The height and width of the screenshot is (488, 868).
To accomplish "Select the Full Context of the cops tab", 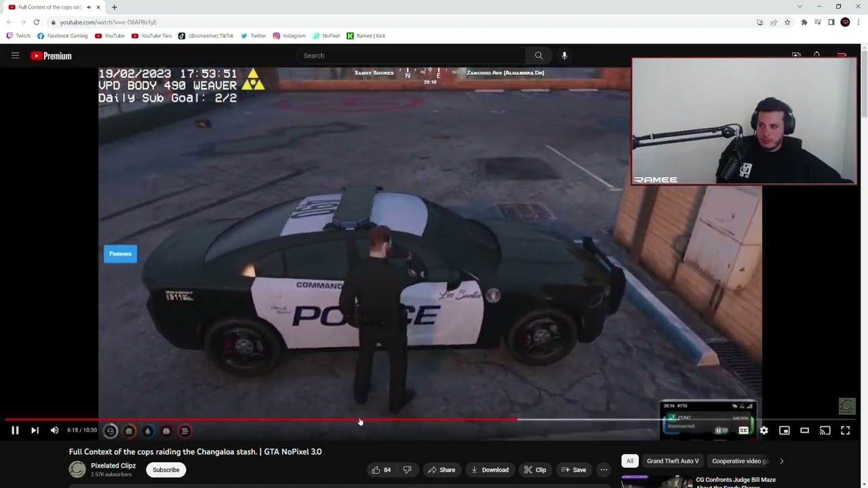I will 54,7.
